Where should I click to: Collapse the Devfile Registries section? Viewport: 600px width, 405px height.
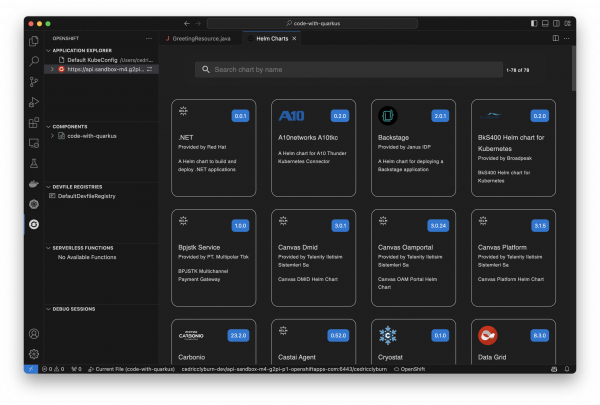(x=47, y=187)
